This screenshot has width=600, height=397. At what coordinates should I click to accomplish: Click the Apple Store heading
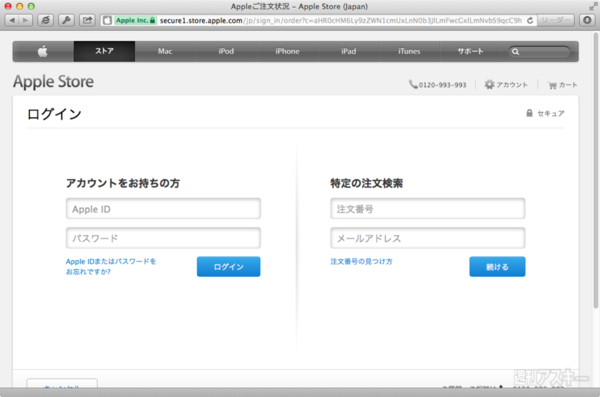click(54, 82)
